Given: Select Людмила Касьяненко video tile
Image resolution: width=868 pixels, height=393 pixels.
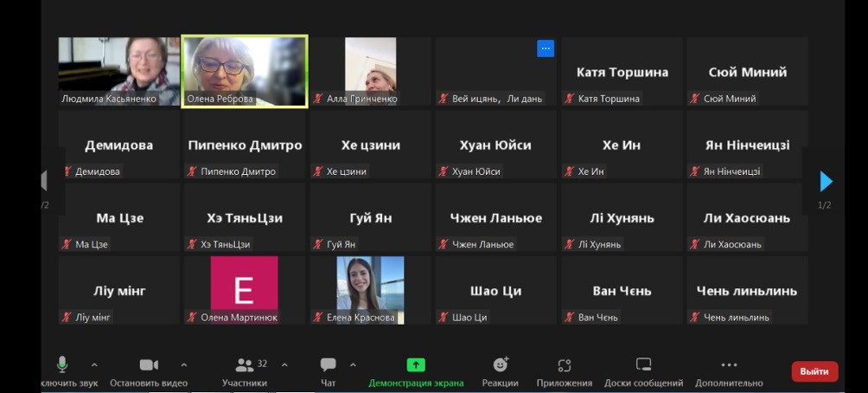Looking at the screenshot, I should (119, 72).
